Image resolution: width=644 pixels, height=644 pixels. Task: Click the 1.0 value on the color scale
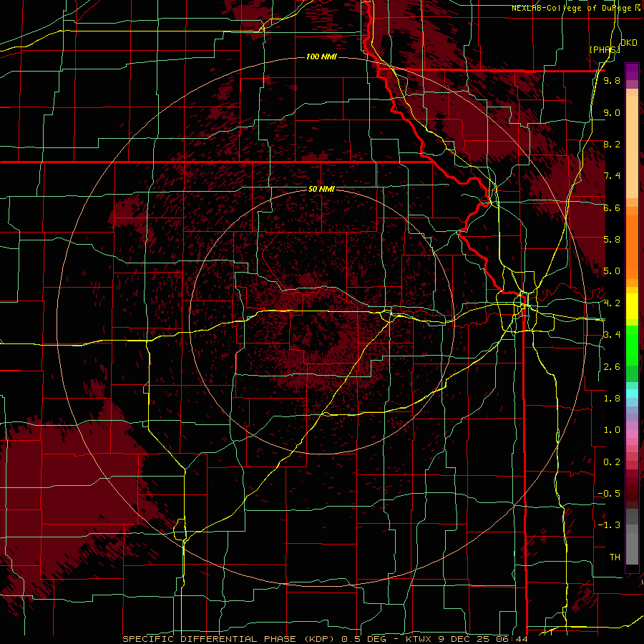612,430
